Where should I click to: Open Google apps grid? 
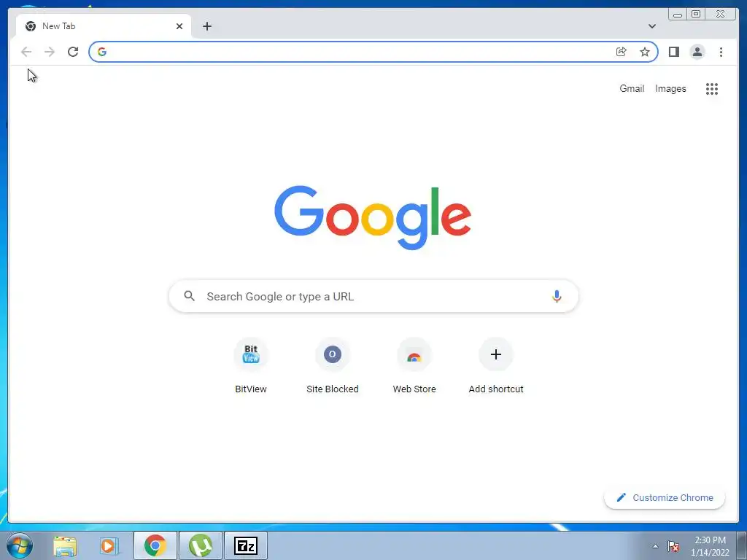[712, 88]
